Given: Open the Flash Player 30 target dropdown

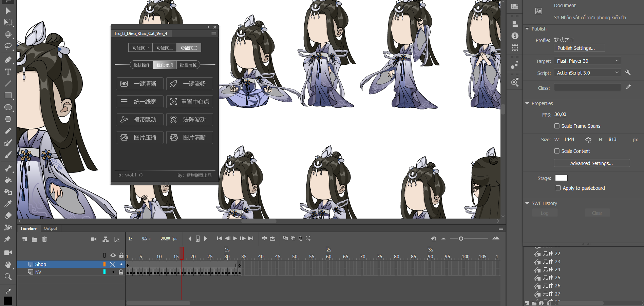Looking at the screenshot, I should point(587,61).
